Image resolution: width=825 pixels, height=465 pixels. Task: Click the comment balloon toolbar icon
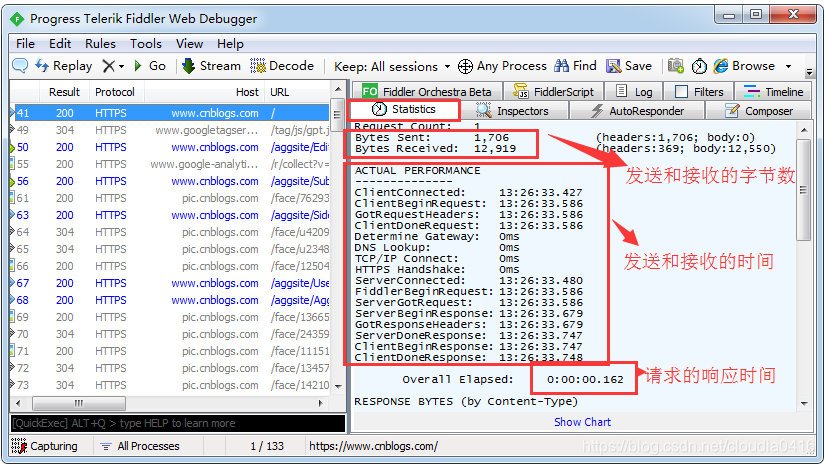point(20,66)
